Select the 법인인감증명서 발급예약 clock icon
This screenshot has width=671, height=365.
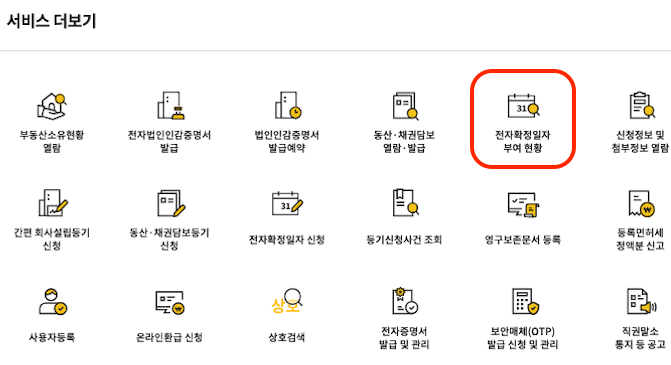pyautogui.click(x=288, y=105)
